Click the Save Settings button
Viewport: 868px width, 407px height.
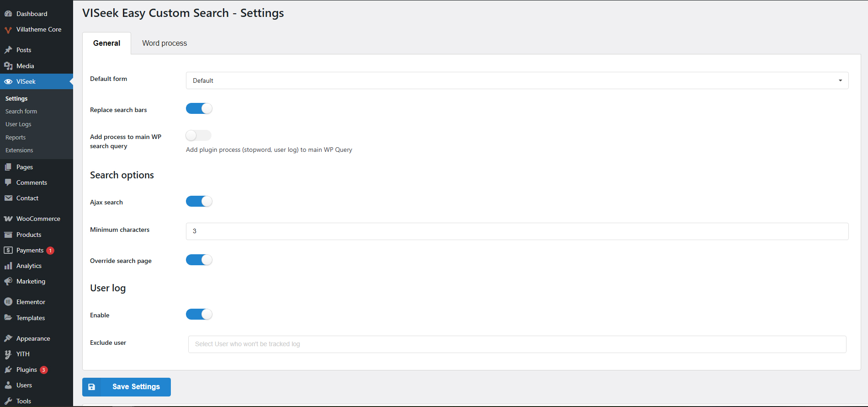click(127, 387)
